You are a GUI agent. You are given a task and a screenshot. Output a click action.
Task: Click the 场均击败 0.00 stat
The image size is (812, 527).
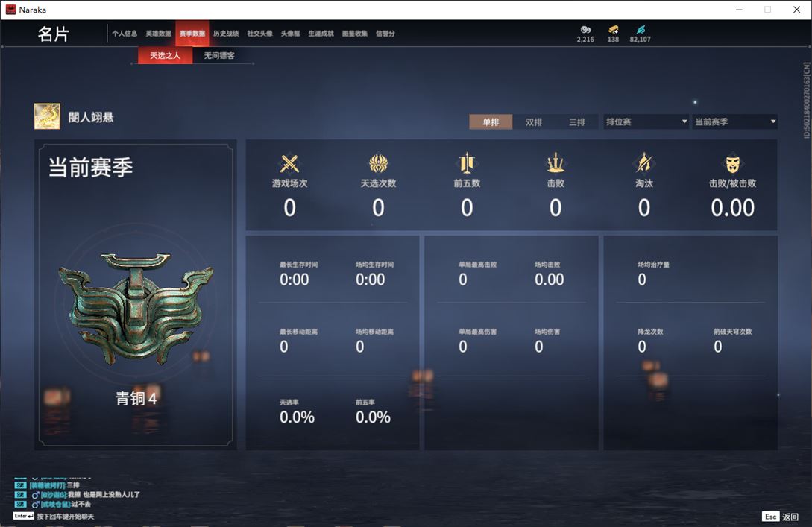click(x=550, y=274)
